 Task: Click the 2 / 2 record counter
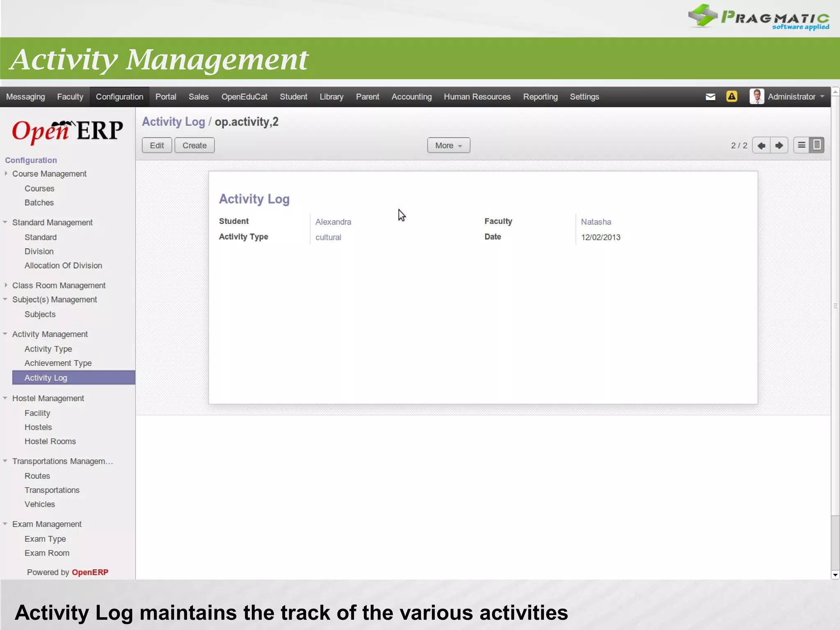pos(739,146)
